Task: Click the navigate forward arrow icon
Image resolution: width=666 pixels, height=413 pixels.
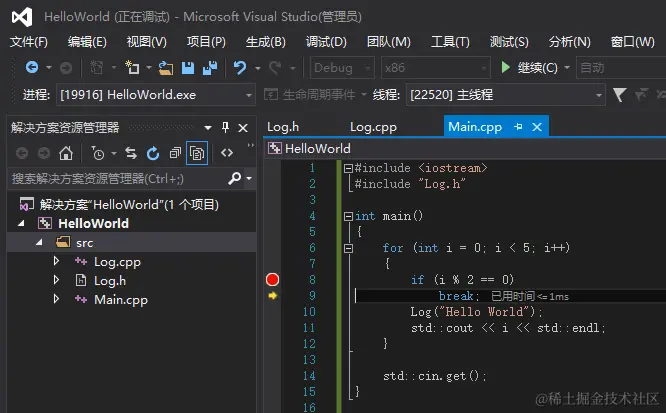Action: coord(65,68)
